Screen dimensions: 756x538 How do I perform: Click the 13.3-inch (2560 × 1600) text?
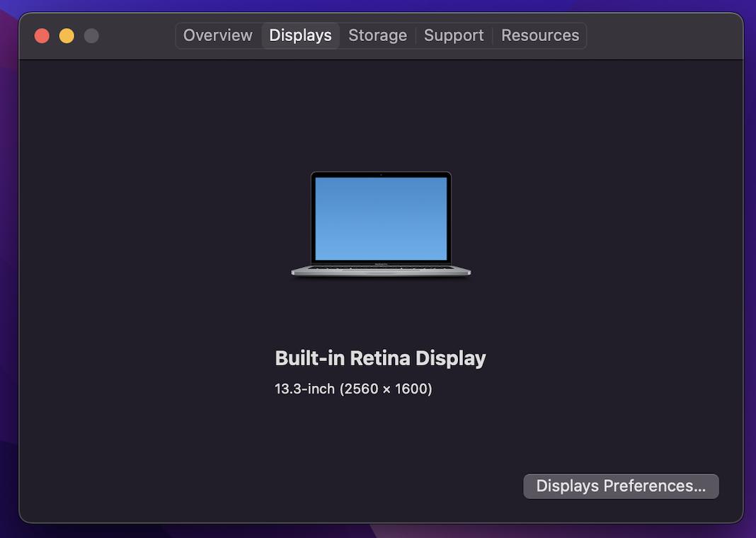click(x=353, y=389)
